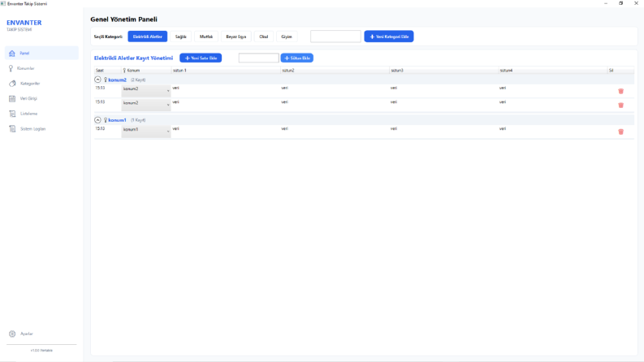
Task: Click Elektrikli Aletler Kayıt Yönetimi heading
Action: [x=133, y=58]
